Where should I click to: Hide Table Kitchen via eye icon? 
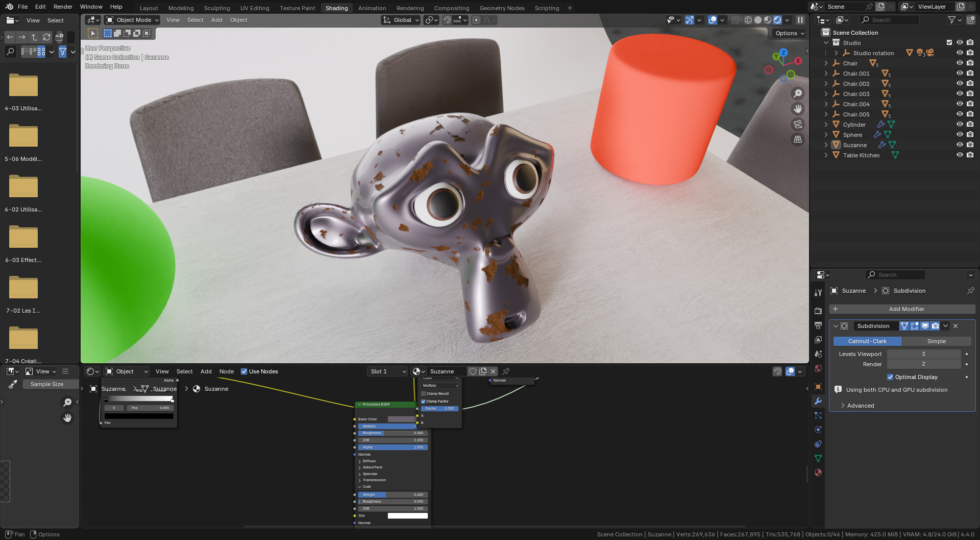(960, 155)
